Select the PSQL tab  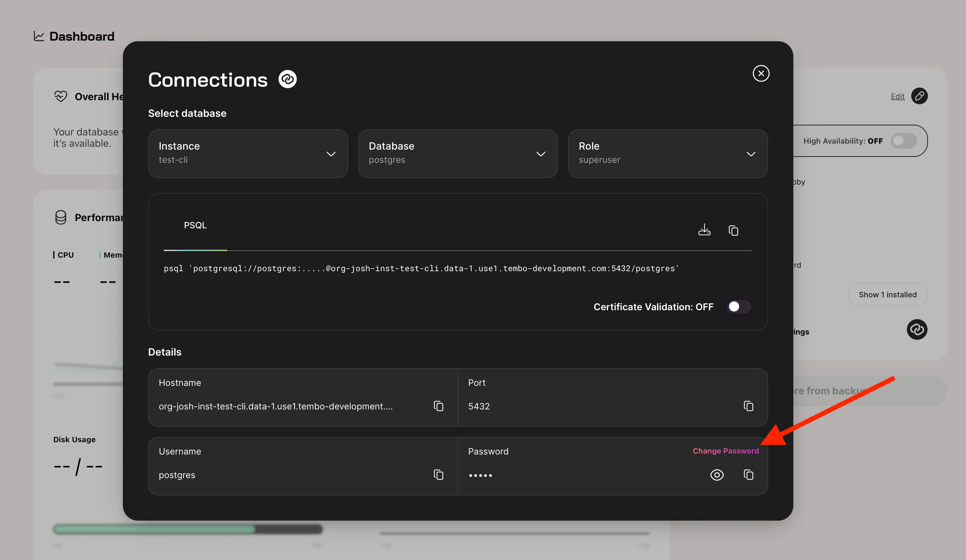[x=195, y=225]
